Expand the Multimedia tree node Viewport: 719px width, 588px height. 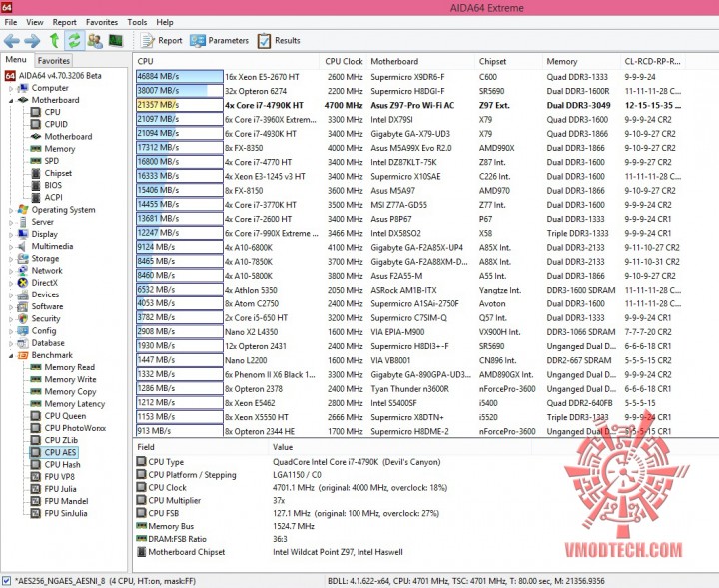click(x=11, y=247)
